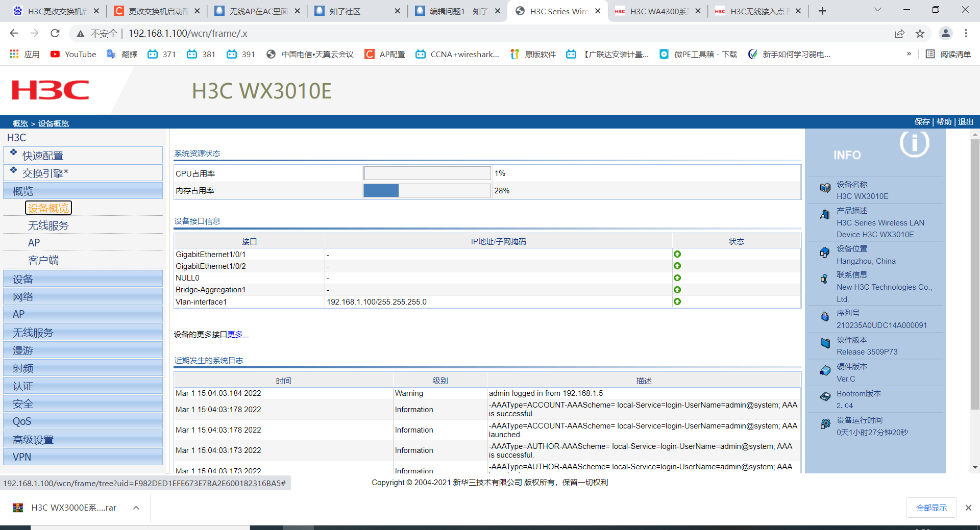
Task: Expand the 漫游 menu section
Action: click(x=83, y=350)
